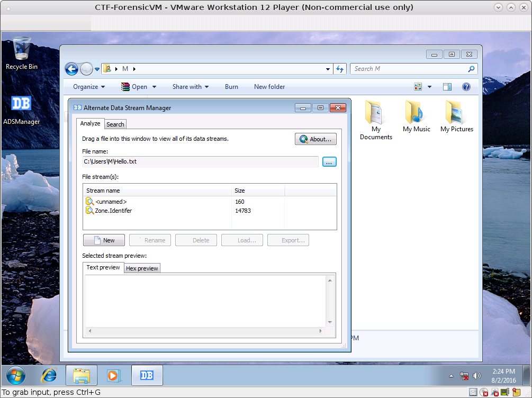The width and height of the screenshot is (532, 398).
Task: Toggle the preview pane icon
Action: pos(447,87)
